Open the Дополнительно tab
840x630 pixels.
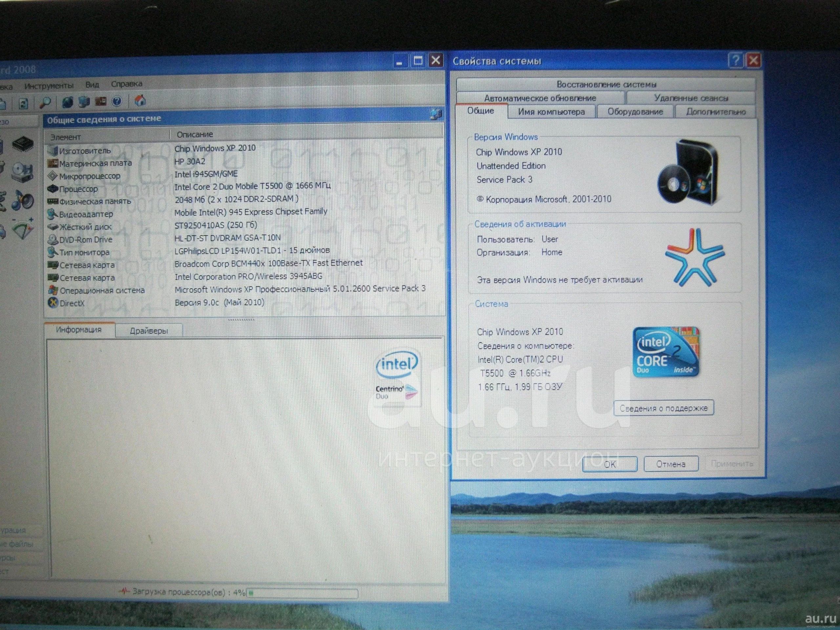pos(715,112)
